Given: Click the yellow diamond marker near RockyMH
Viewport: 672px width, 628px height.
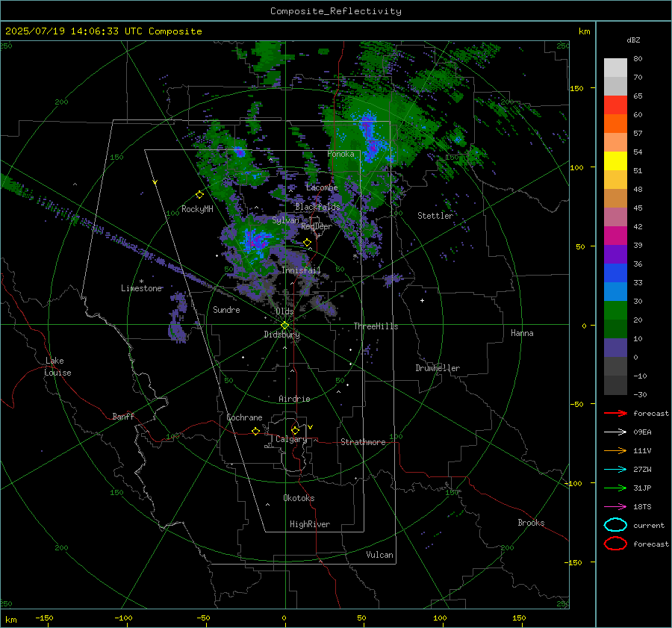Looking at the screenshot, I should point(199,195).
